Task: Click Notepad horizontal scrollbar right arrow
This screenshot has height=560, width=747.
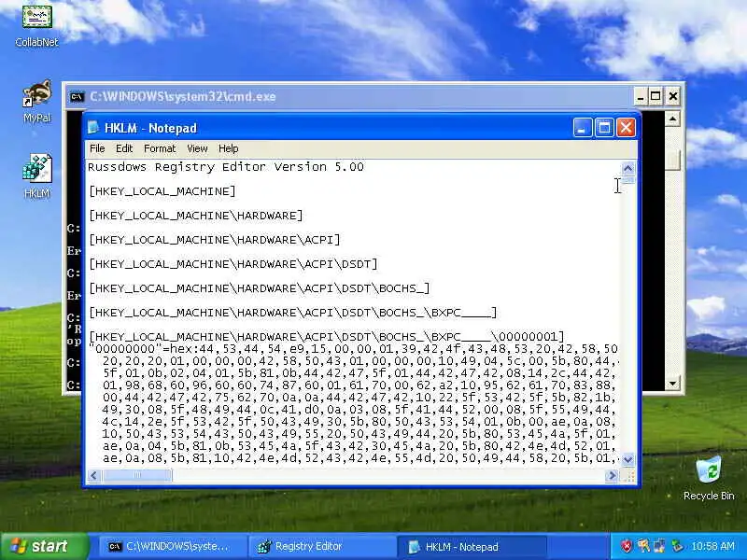Action: pos(612,475)
